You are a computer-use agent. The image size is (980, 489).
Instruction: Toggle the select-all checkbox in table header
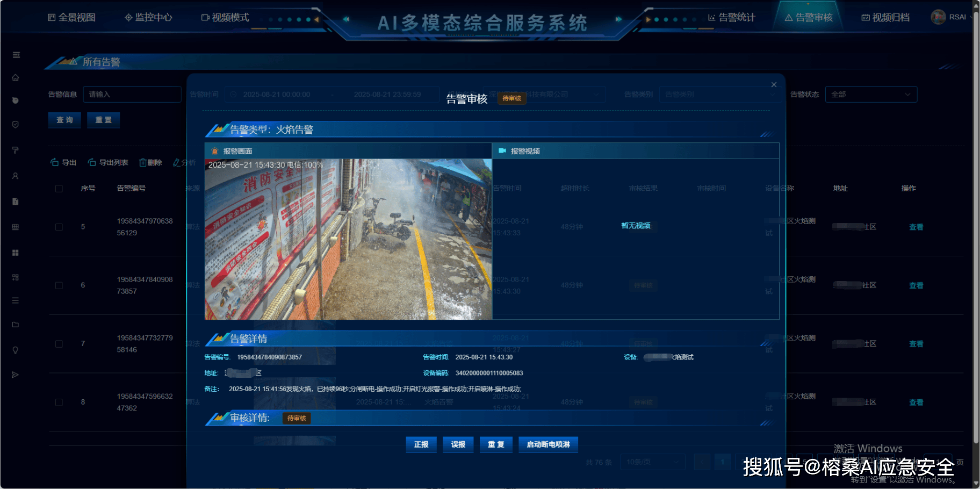click(x=59, y=189)
